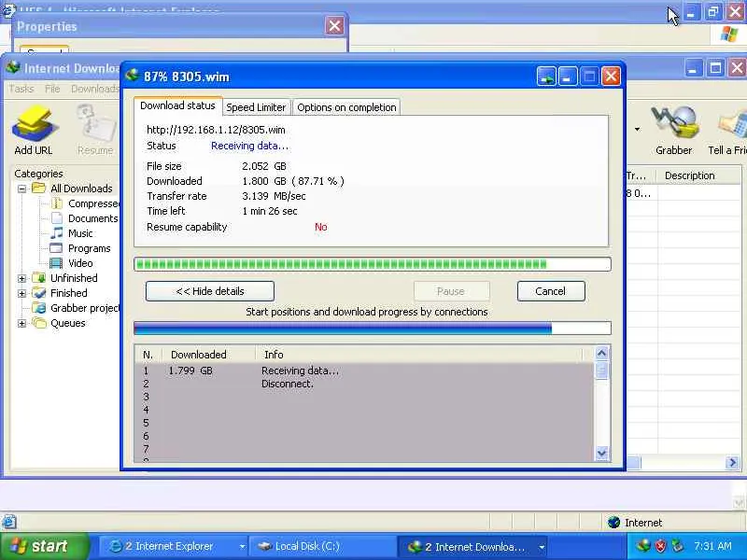Click the connections list scrollbar thumb

pos(601,370)
